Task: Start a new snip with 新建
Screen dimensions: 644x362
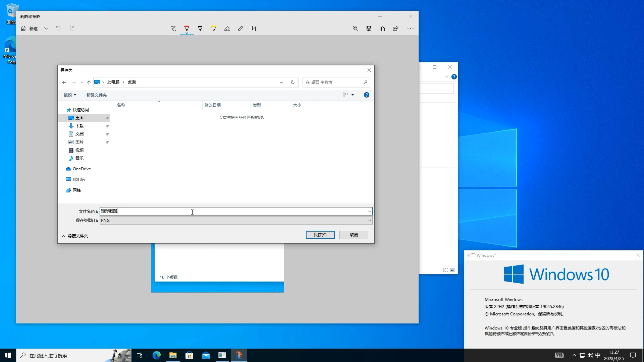Action: [29, 28]
